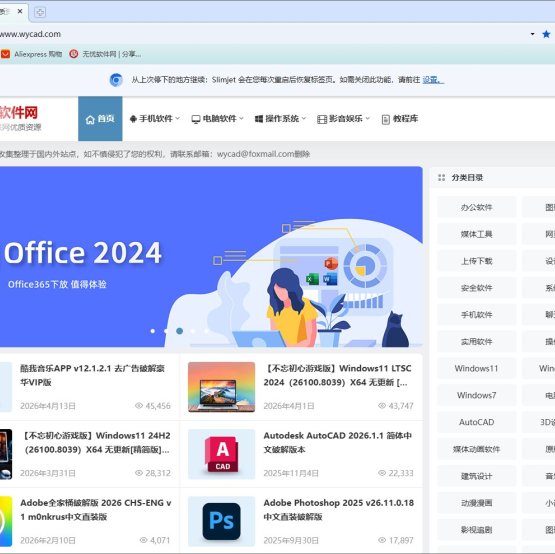Open the 建筑设计 category
The image size is (555, 554).
(476, 476)
